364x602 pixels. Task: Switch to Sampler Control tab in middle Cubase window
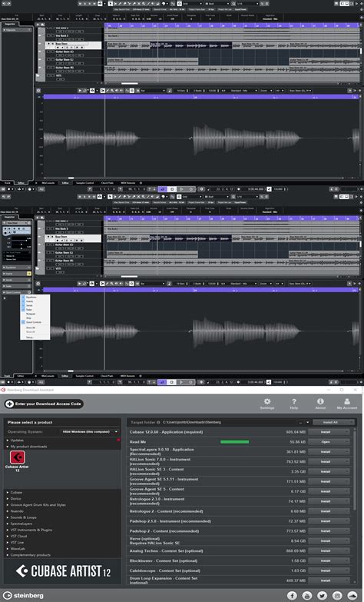[x=84, y=376]
